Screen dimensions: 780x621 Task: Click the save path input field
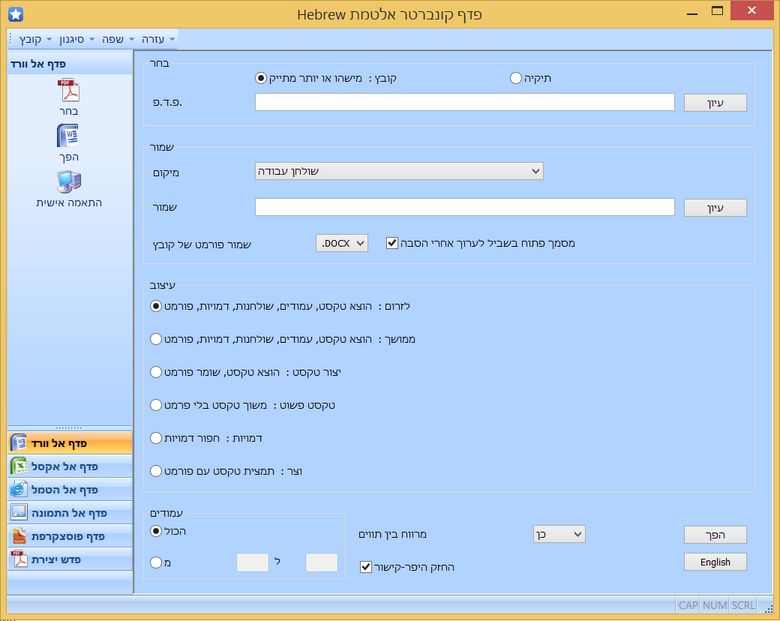pos(465,207)
